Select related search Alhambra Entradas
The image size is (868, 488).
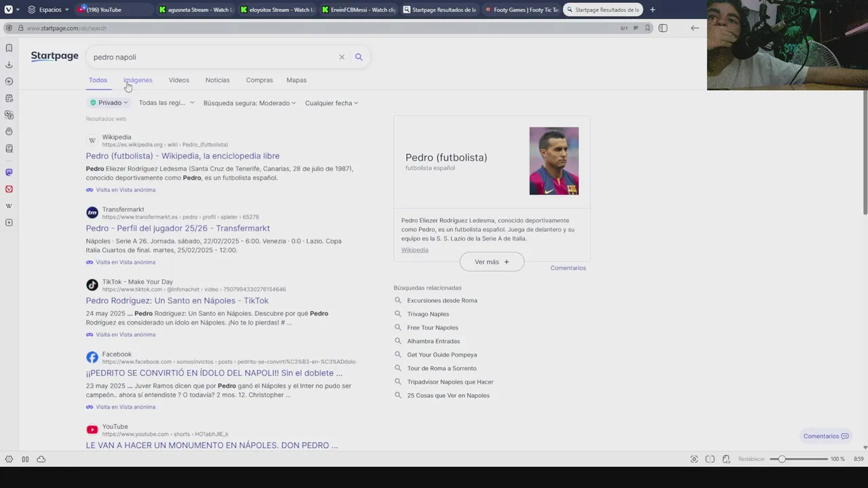click(x=433, y=341)
